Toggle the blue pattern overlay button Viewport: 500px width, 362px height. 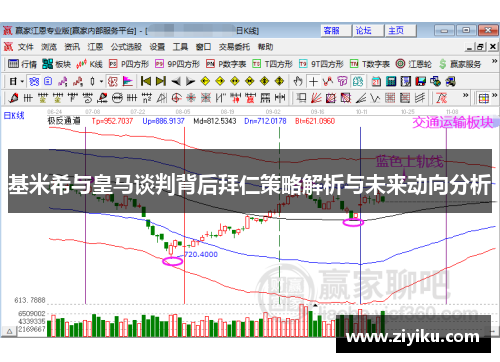(x=34, y=81)
